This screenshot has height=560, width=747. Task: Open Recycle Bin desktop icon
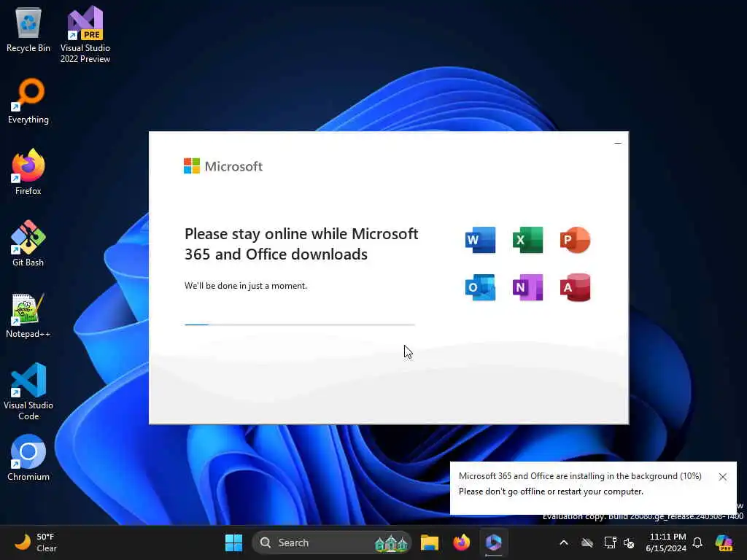pyautogui.click(x=28, y=29)
